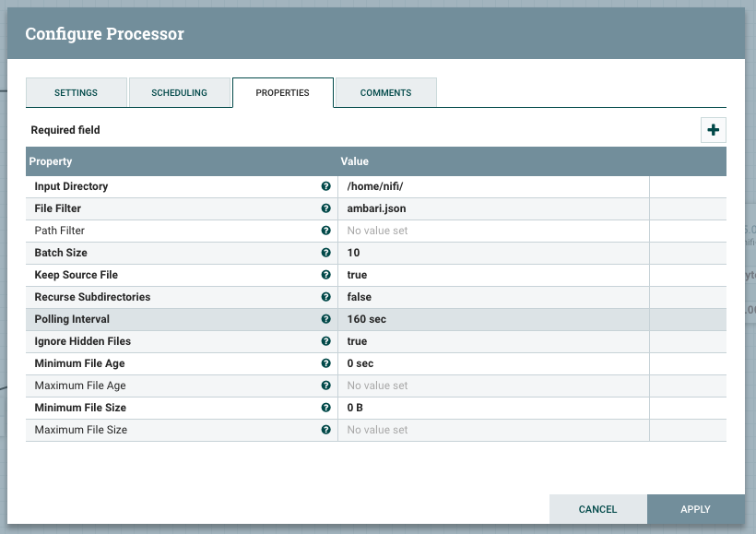The height and width of the screenshot is (534, 756).
Task: Click the add new property plus icon
Action: [x=713, y=130]
